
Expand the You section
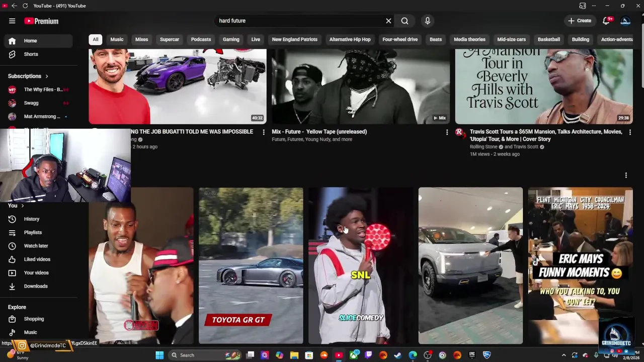click(16, 206)
